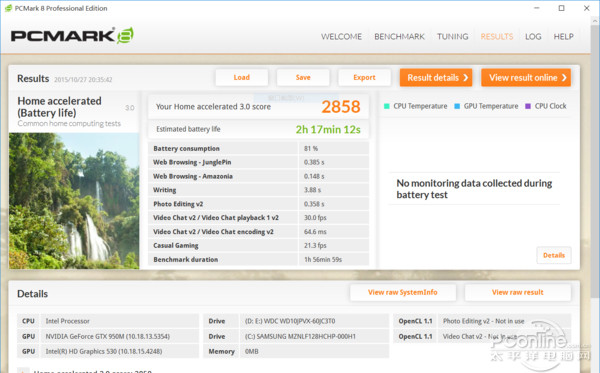Image resolution: width=600 pixels, height=373 pixels.
Task: Click the results timestamp 2015/10/27
Action: 83,80
